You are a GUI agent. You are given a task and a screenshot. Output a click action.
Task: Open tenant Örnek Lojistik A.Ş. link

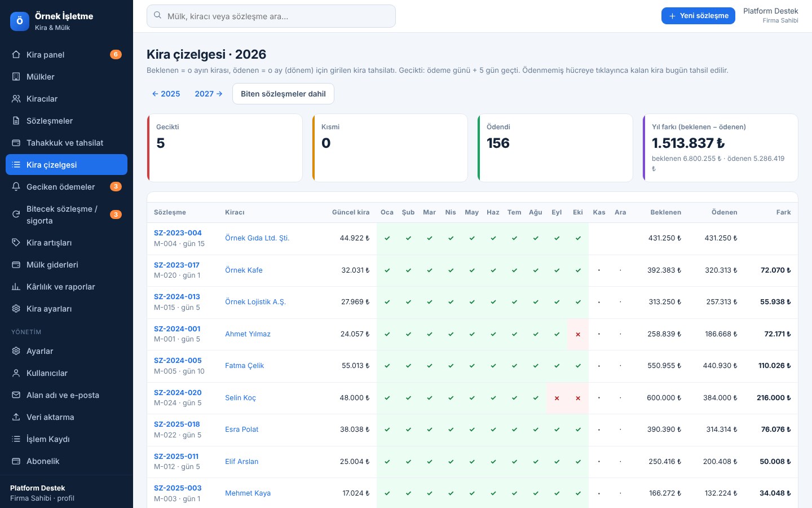click(x=255, y=302)
